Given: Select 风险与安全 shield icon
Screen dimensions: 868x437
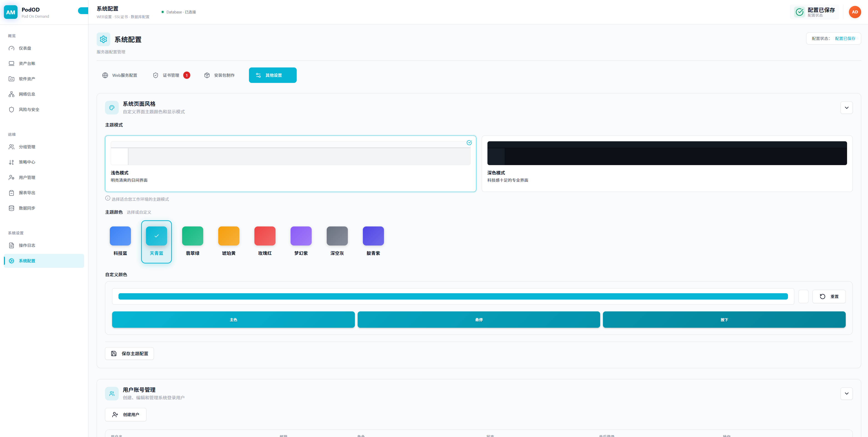Looking at the screenshot, I should click(11, 109).
